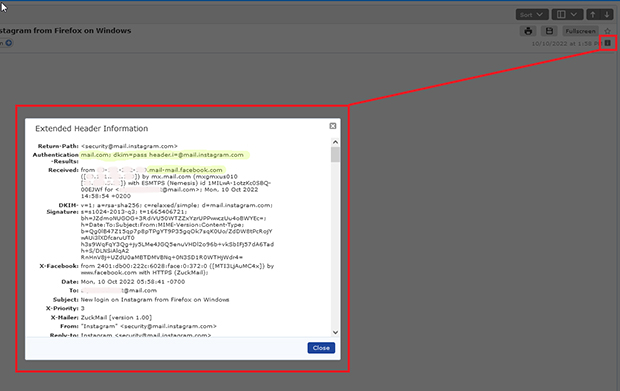The image size is (620, 391).
Task: Click the dialog scrollbar down arrow
Action: pos(335,332)
